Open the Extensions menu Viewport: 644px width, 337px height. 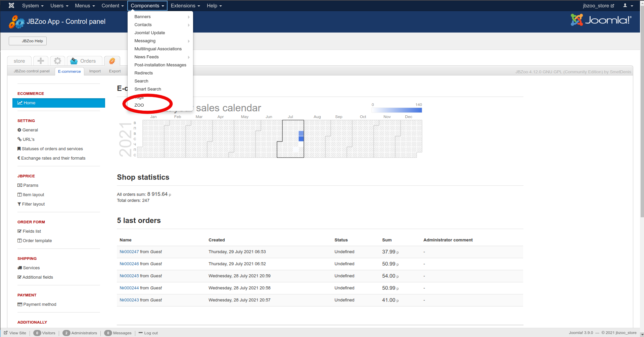coord(185,6)
